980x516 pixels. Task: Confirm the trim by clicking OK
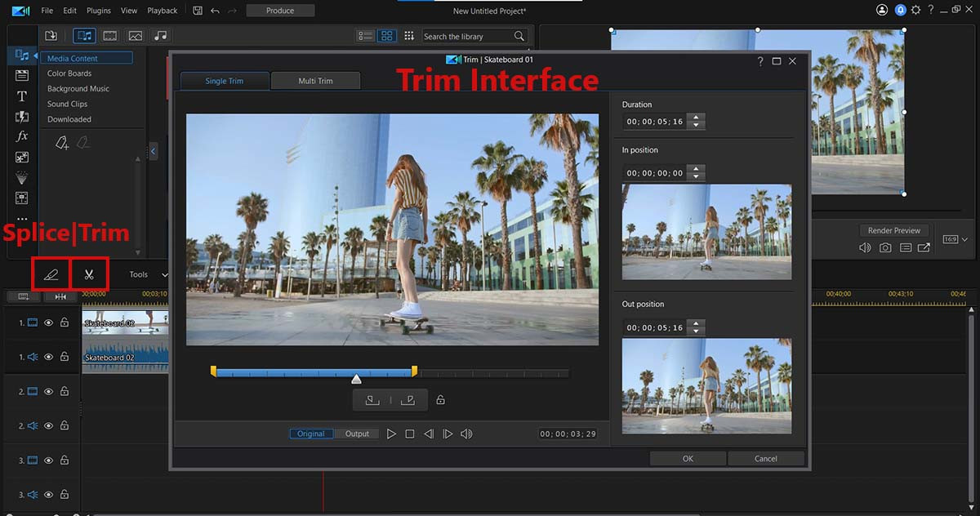687,458
